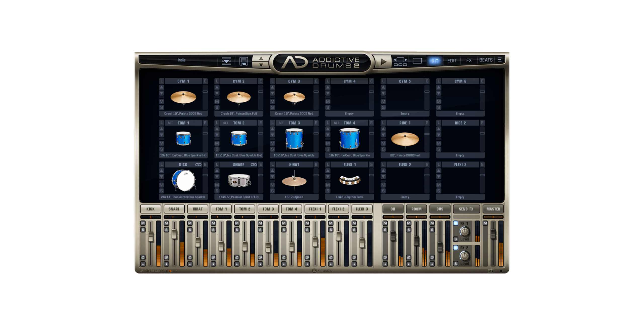
Task: Click the SEND FX button
Action: click(x=466, y=209)
